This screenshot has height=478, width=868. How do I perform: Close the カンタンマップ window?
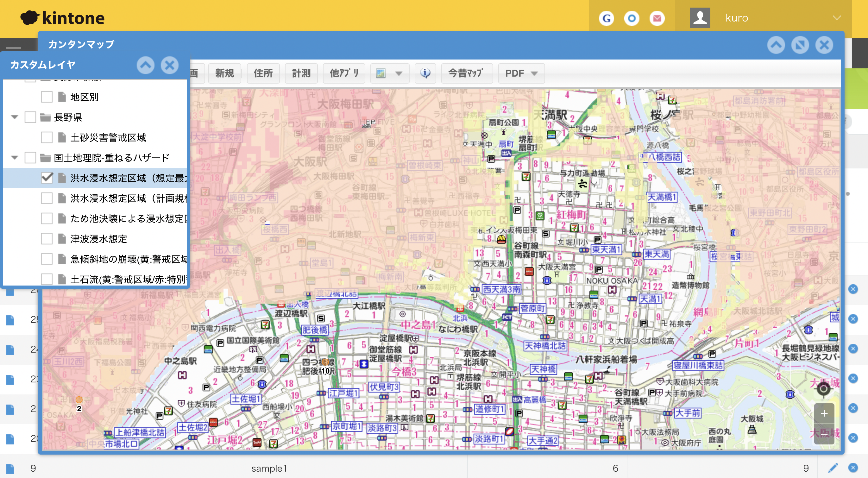point(825,45)
